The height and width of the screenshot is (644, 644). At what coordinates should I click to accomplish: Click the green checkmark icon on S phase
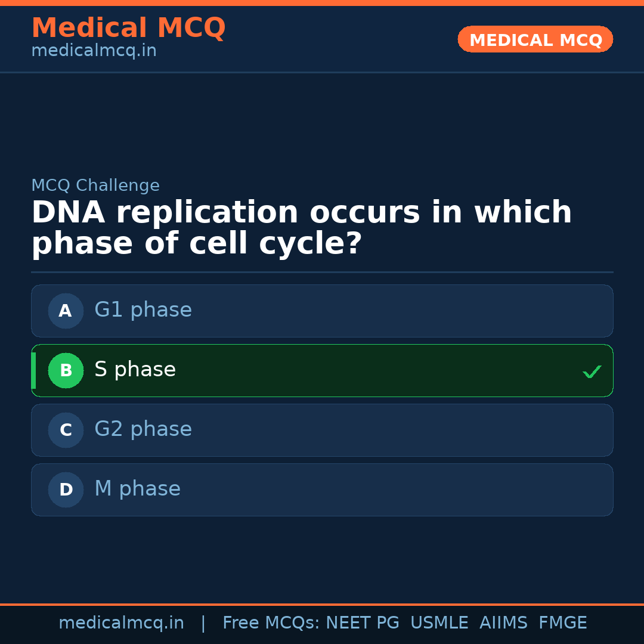pos(592,371)
